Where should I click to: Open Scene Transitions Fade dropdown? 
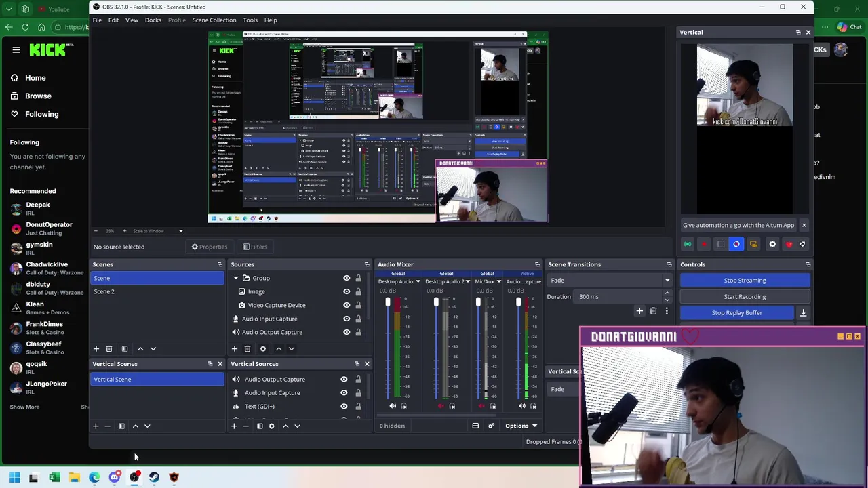[x=610, y=280]
